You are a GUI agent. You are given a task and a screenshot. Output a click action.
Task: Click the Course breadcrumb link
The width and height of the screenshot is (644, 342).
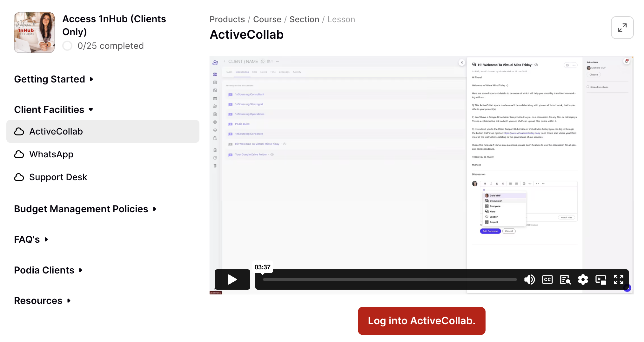tap(267, 19)
